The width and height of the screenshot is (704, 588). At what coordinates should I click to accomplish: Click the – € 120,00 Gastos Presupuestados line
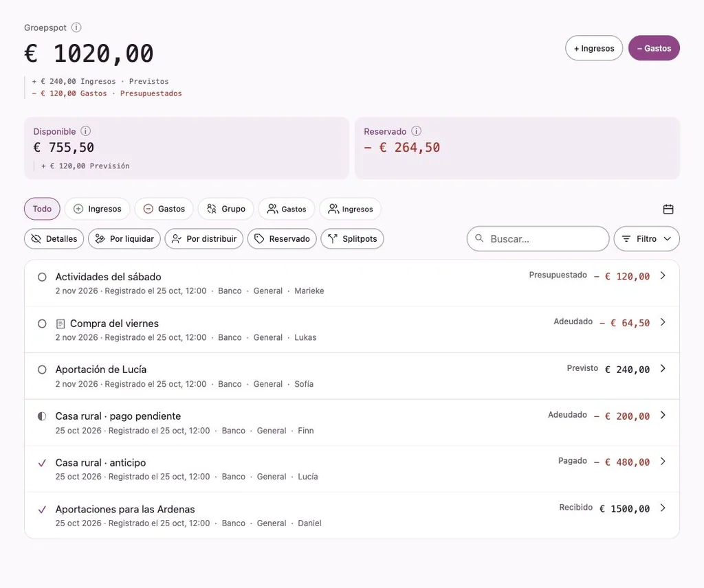point(107,93)
